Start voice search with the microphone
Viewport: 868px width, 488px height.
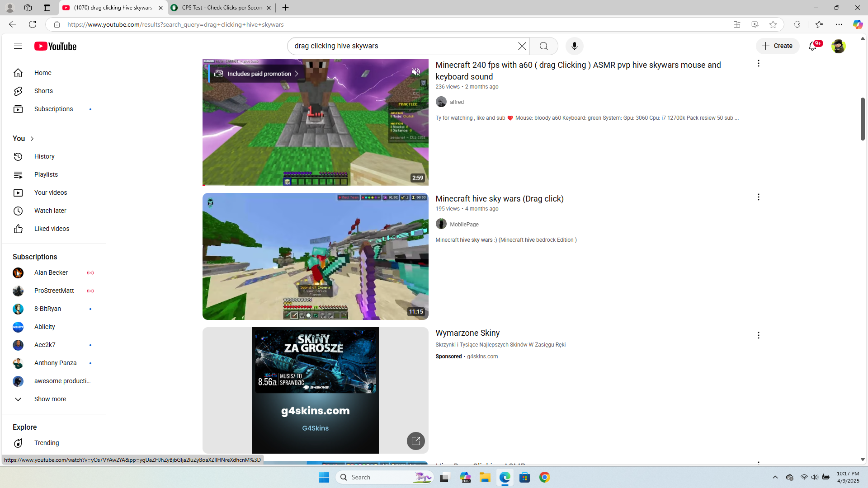[x=575, y=46]
